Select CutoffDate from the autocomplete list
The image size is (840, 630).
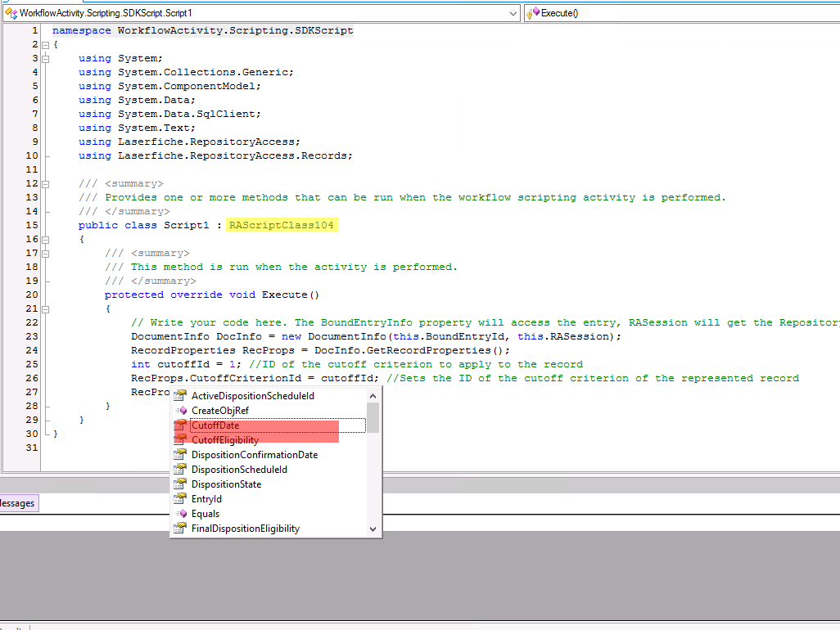216,425
